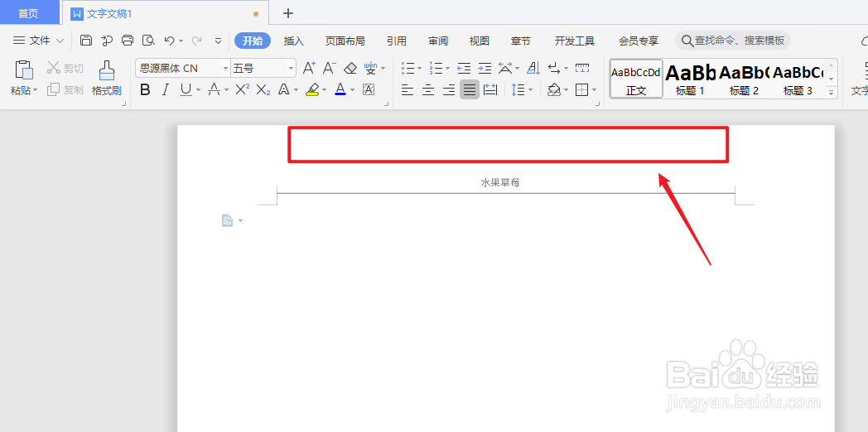Viewport: 868px width, 432px height.
Task: Increase font size with A+ icon
Action: pyautogui.click(x=310, y=68)
